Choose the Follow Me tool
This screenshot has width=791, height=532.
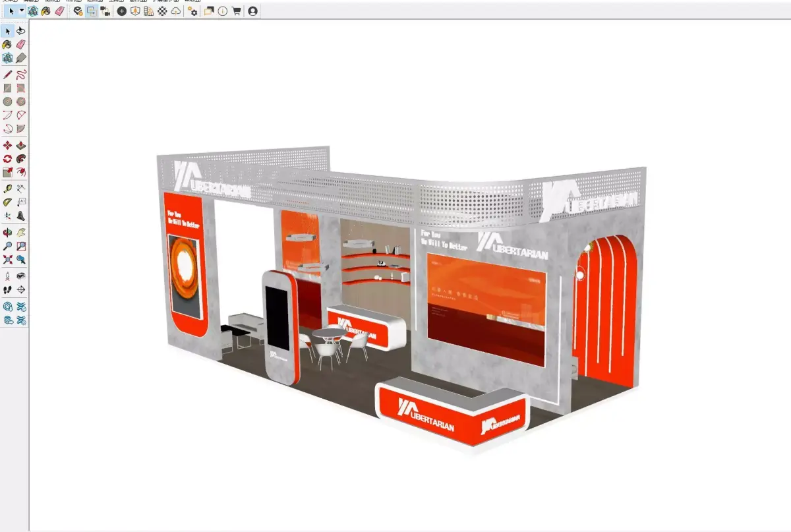tap(21, 159)
